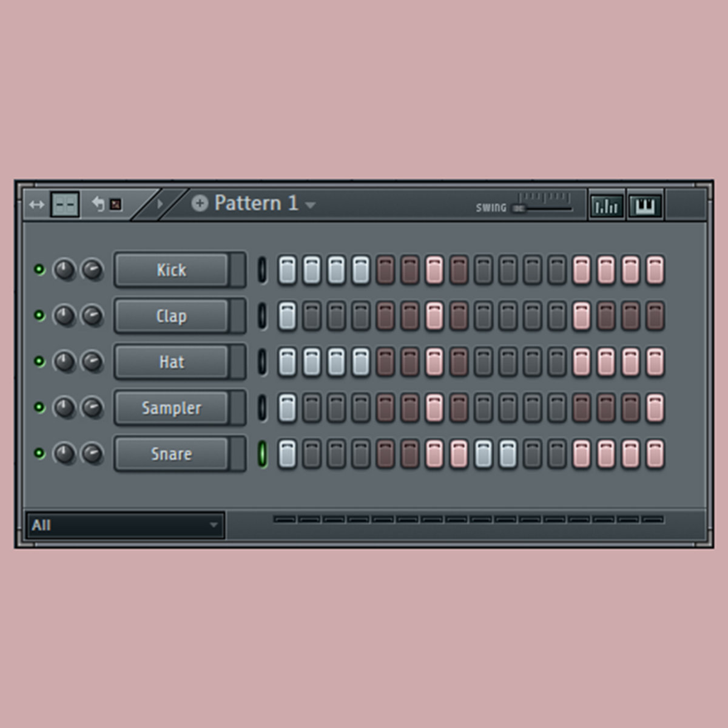Click the plus icon beside Pattern 1
This screenshot has width=728, height=728.
(200, 203)
